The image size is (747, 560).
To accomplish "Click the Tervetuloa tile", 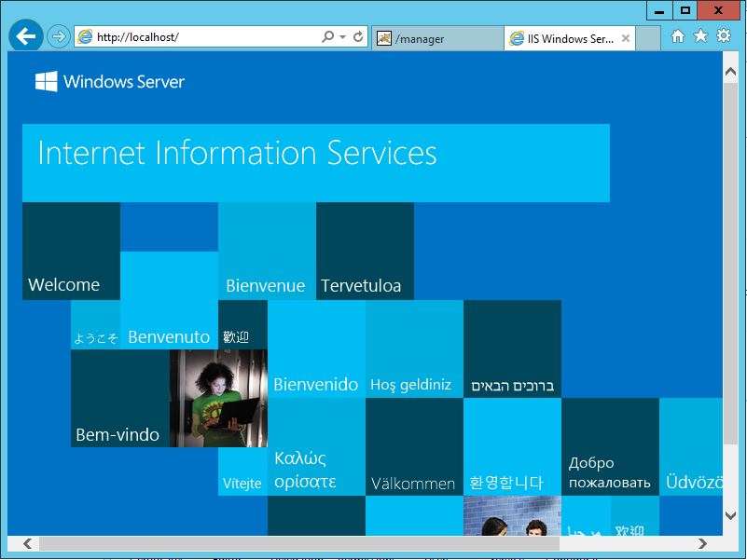I will pos(365,251).
